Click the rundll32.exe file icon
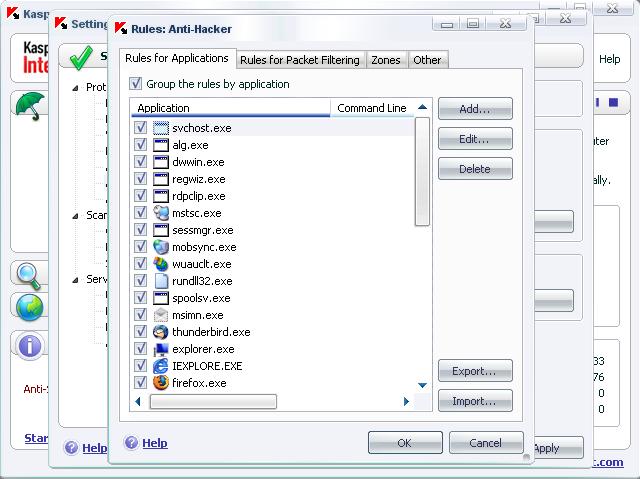640x479 pixels. coord(161,281)
